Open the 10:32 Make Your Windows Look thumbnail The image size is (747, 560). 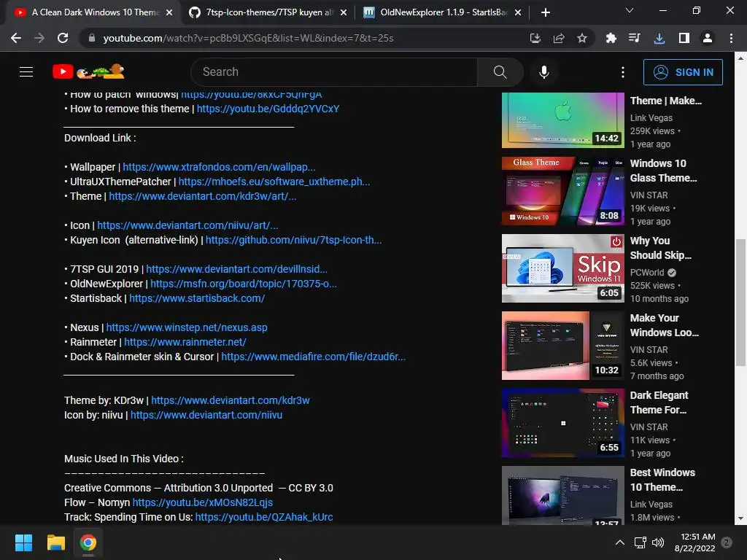[x=562, y=346]
